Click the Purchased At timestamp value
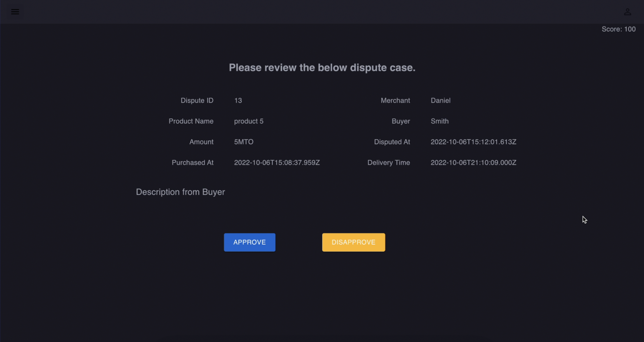644x342 pixels. click(277, 163)
